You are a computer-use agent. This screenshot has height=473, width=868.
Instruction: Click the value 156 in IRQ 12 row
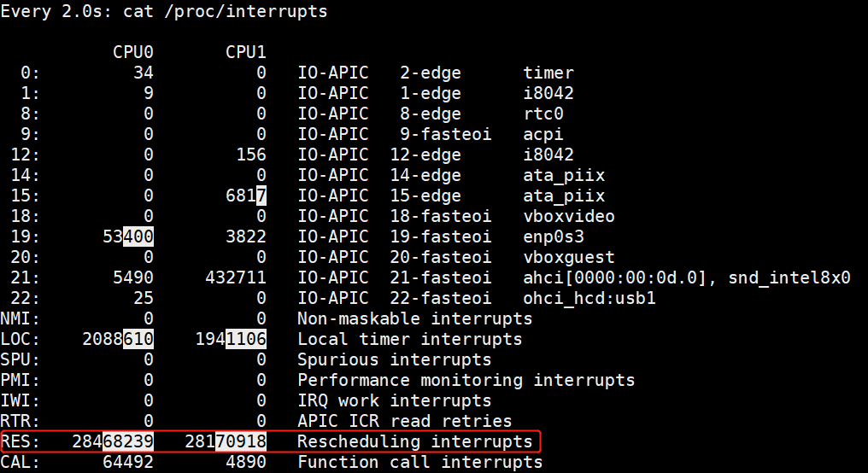pos(251,155)
